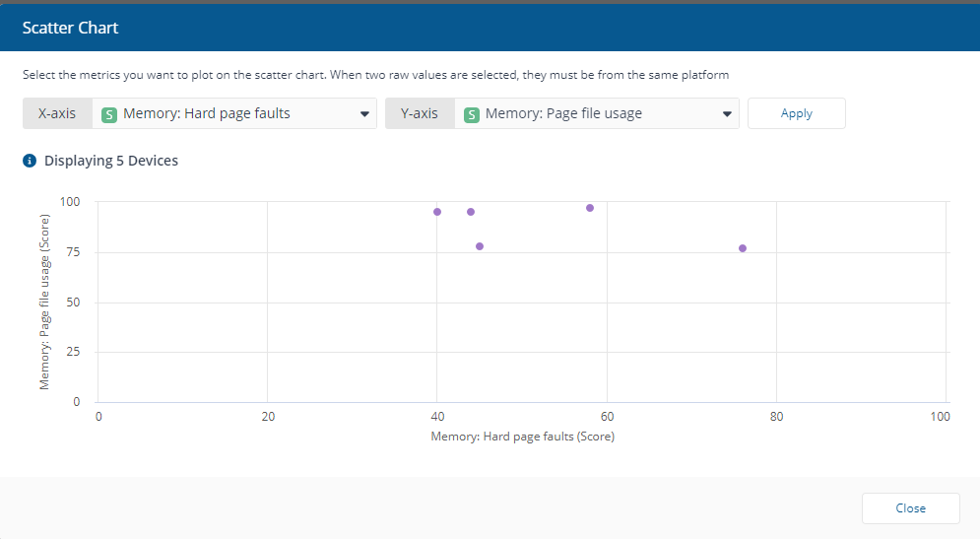Viewport: 980px width, 539px height.
Task: Click the rightmost data point near x 76
Action: coord(743,248)
